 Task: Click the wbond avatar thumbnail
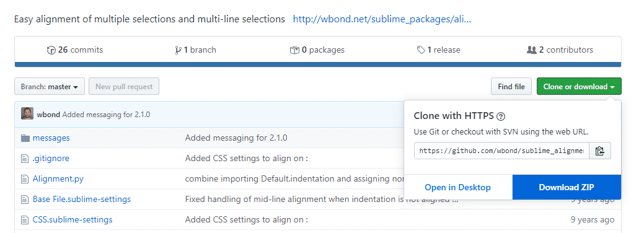click(x=27, y=114)
